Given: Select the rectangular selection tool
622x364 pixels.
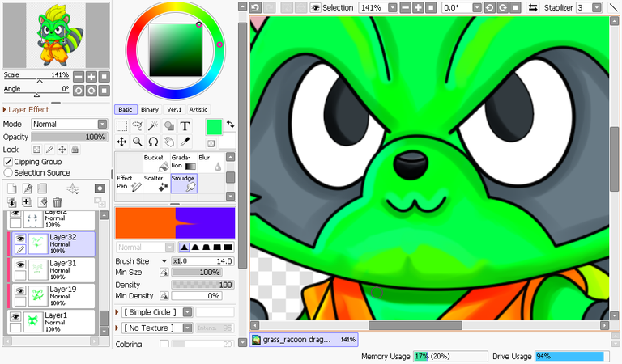Looking at the screenshot, I should 121,126.
